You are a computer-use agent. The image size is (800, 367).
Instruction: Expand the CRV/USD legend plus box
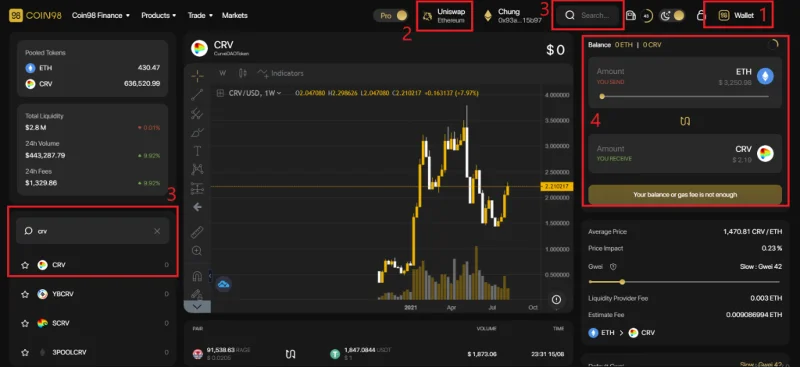point(220,93)
